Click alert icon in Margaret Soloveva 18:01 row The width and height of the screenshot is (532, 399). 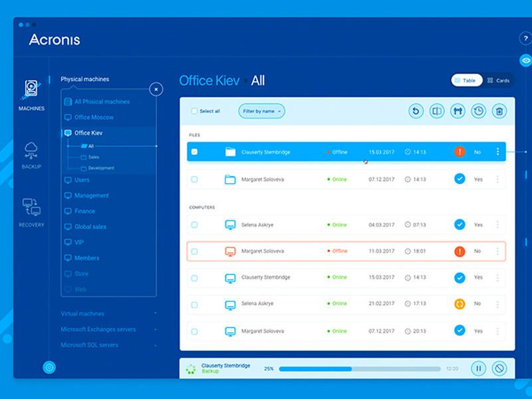click(460, 251)
